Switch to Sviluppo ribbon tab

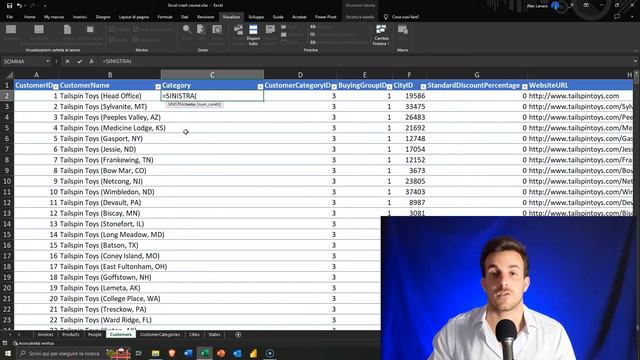[x=256, y=17]
